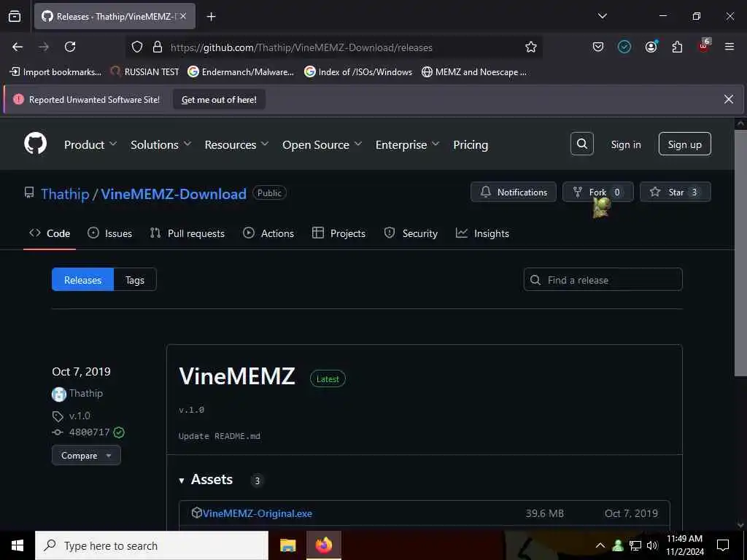Viewport: 747px width, 560px height.
Task: Open the Windows Start menu
Action: point(18,545)
